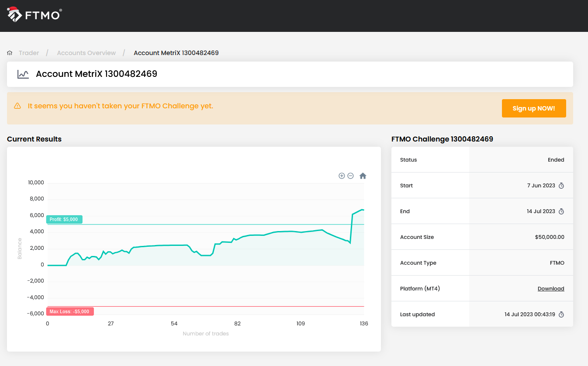The image size is (588, 366).
Task: Select Account MetriX 1300482469 breadcrumb text
Action: coord(176,53)
